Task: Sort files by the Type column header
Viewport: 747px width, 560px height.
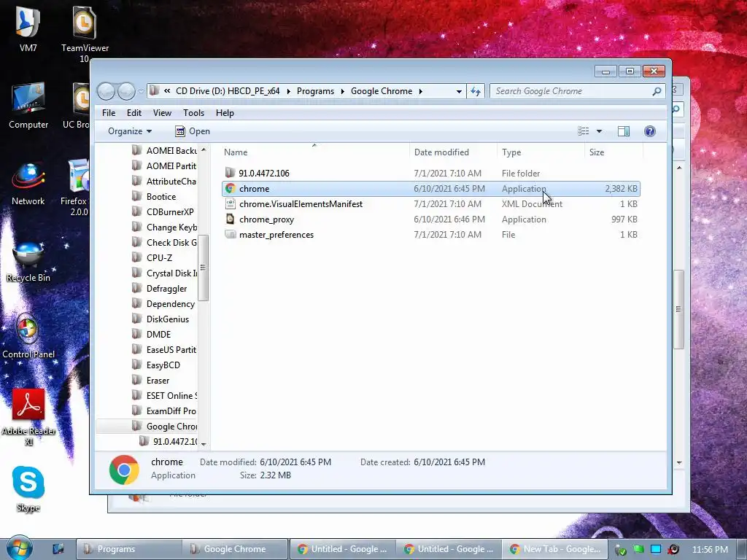Action: 541,152
